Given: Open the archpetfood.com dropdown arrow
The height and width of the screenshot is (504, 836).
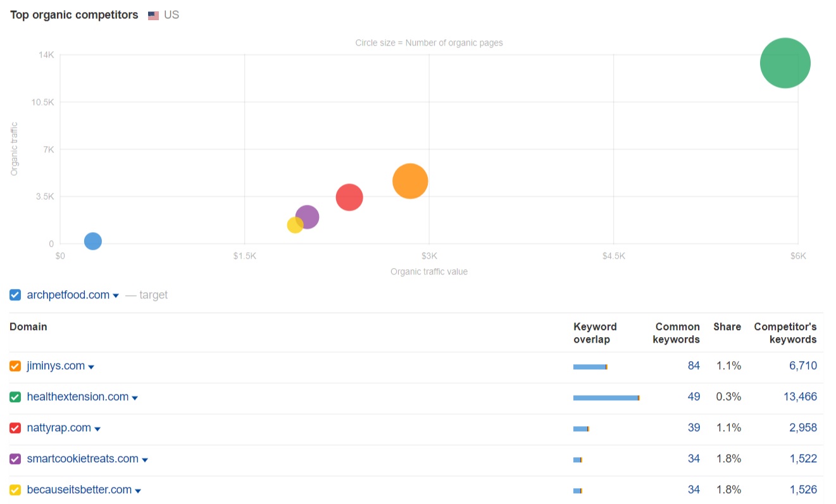Looking at the screenshot, I should [x=116, y=296].
